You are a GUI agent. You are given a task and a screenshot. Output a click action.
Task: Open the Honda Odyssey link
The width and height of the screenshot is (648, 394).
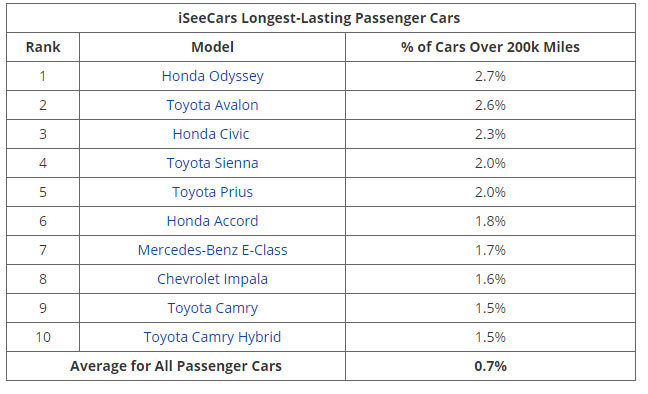point(212,76)
